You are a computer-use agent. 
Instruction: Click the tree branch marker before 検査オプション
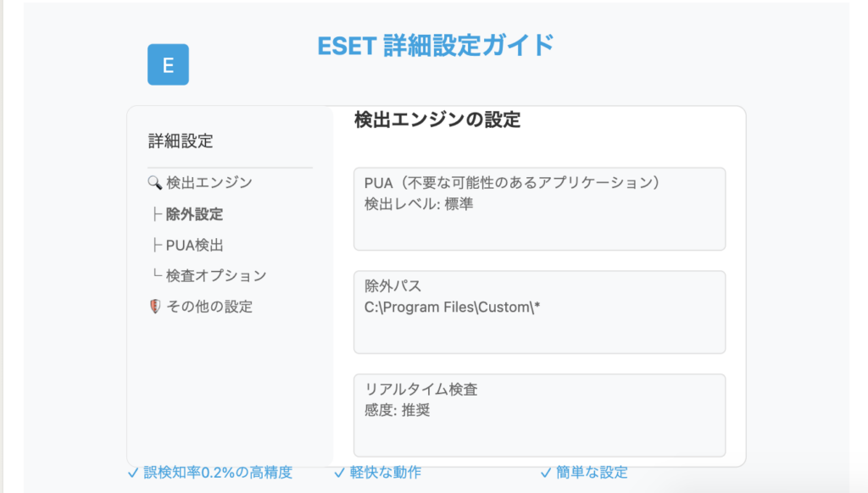157,274
